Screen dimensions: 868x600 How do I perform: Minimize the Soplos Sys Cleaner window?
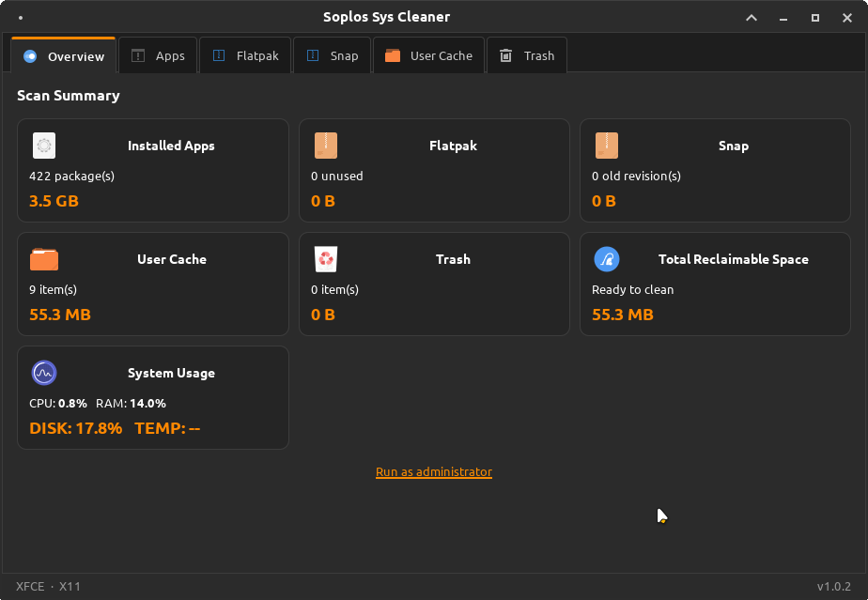pyautogui.click(x=783, y=18)
